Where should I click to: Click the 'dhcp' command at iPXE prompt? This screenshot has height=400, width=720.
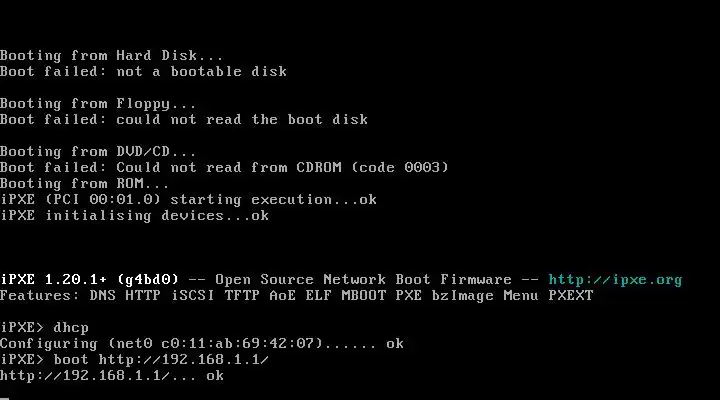coord(70,328)
